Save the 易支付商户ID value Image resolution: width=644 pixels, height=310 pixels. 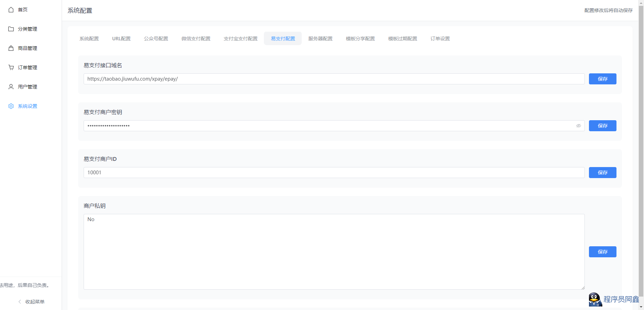(x=602, y=173)
